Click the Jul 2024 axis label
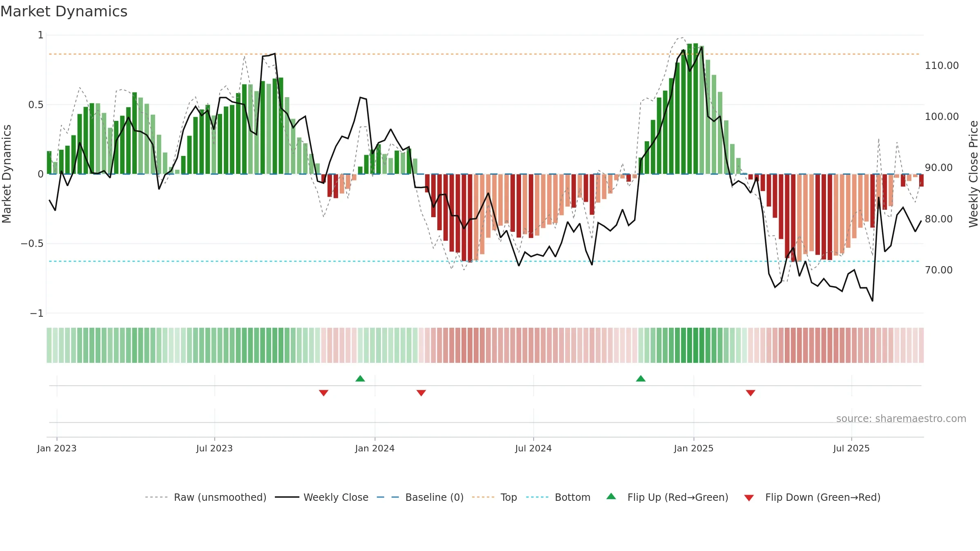Image resolution: width=980 pixels, height=551 pixels. (x=533, y=448)
